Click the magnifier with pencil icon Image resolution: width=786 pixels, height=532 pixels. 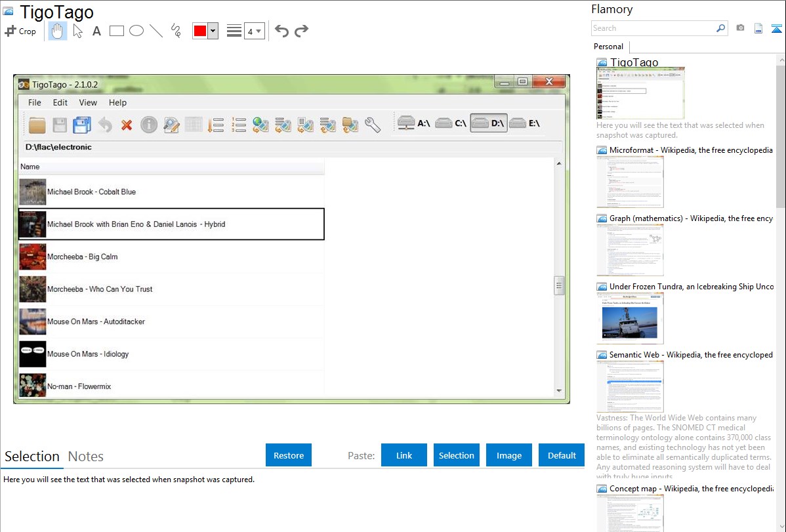click(171, 125)
